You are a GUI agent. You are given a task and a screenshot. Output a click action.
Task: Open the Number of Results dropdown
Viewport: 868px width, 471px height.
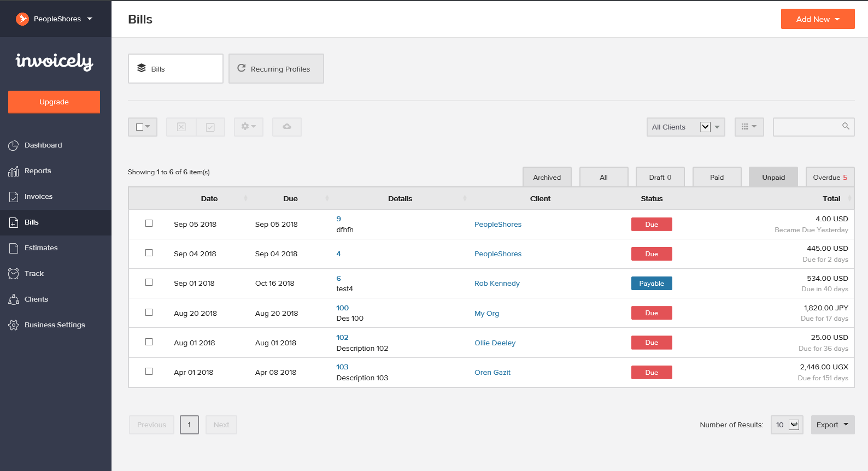pos(787,425)
